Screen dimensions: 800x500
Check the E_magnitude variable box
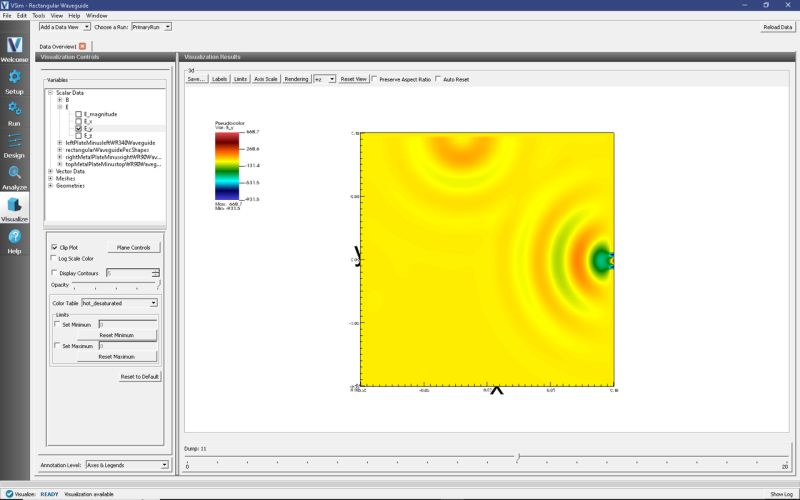[x=79, y=114]
